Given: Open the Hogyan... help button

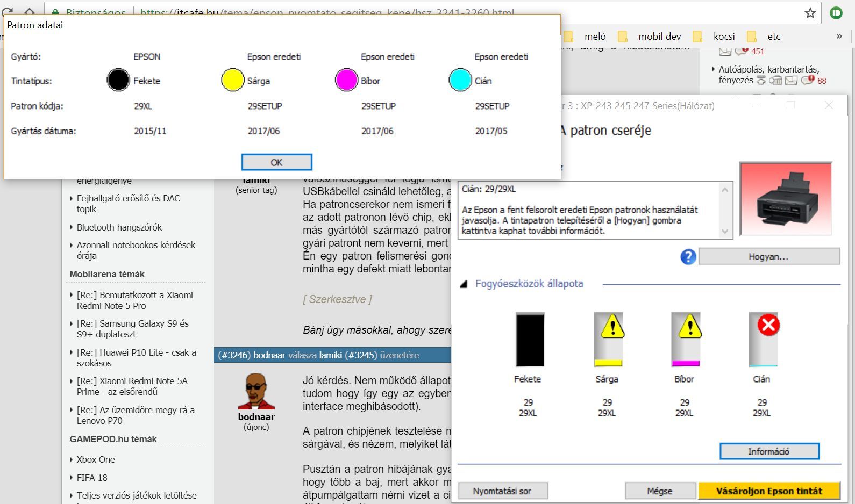Looking at the screenshot, I should (x=768, y=257).
